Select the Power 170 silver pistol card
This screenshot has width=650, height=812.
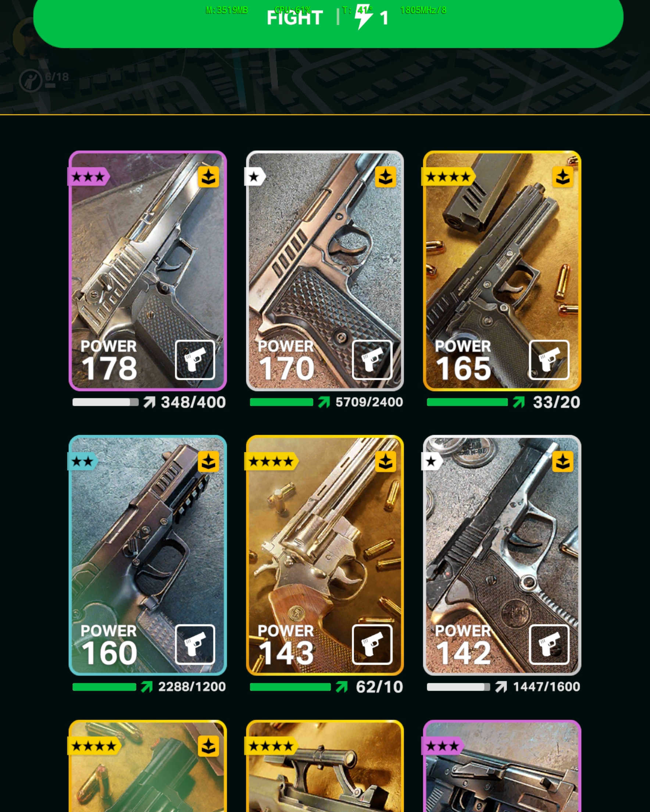click(x=325, y=271)
